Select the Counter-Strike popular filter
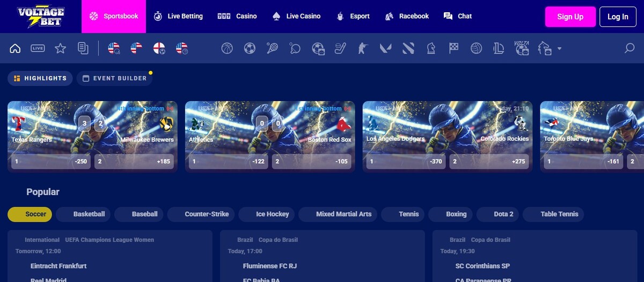This screenshot has width=644, height=282. (x=201, y=214)
